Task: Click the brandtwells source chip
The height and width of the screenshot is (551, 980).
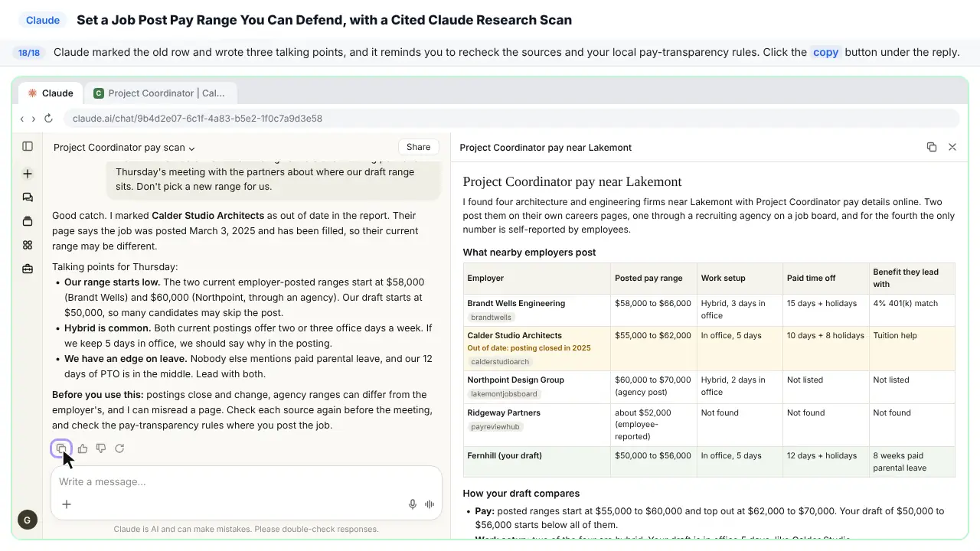Action: click(x=492, y=317)
